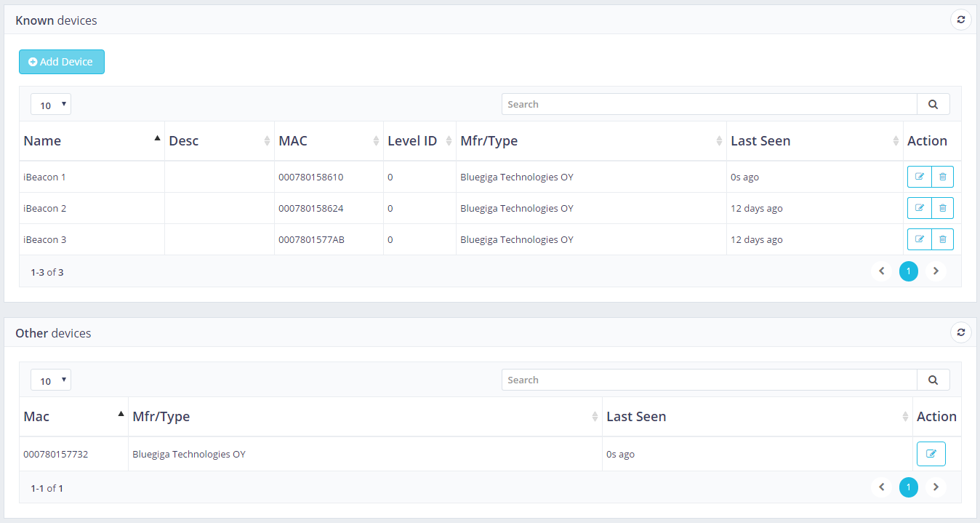Click the '1-3 of 3' record count
This screenshot has width=980, height=523.
(x=47, y=272)
